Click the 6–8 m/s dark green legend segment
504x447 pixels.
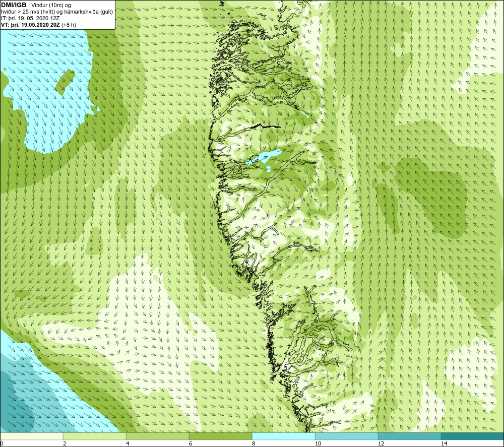221,436
